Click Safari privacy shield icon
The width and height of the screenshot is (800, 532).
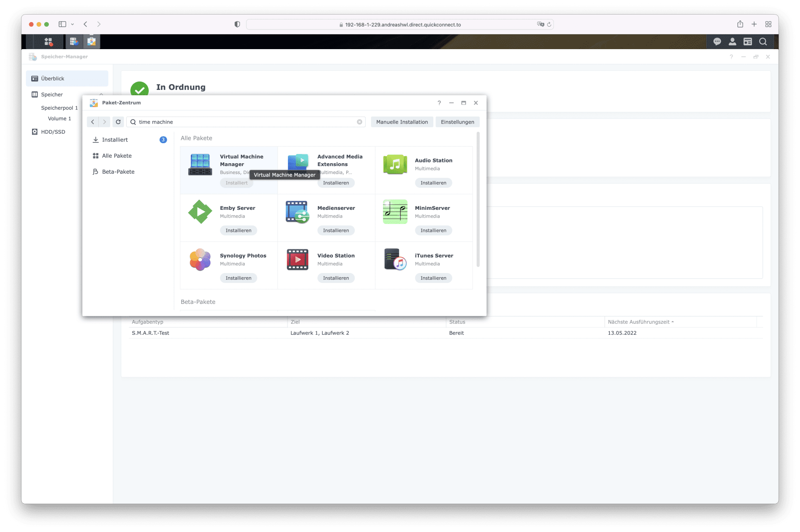click(237, 24)
